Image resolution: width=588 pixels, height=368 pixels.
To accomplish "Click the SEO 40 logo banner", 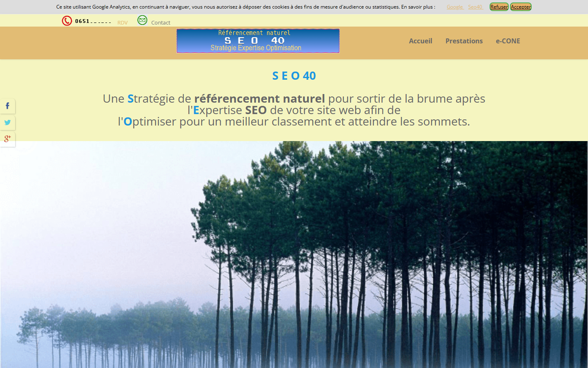I will pos(258,40).
